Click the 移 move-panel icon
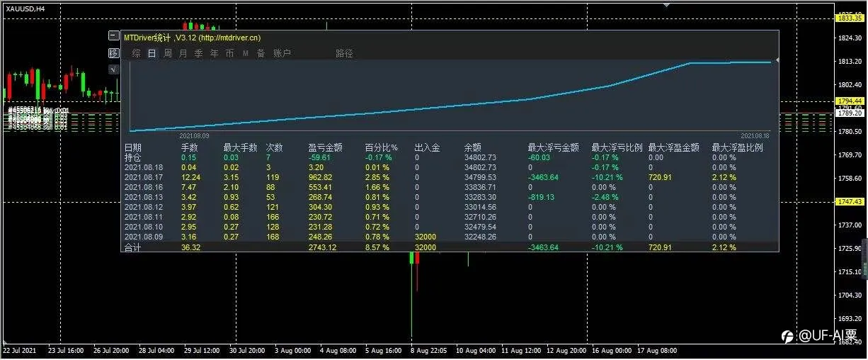The width and height of the screenshot is (868, 360). tap(113, 53)
